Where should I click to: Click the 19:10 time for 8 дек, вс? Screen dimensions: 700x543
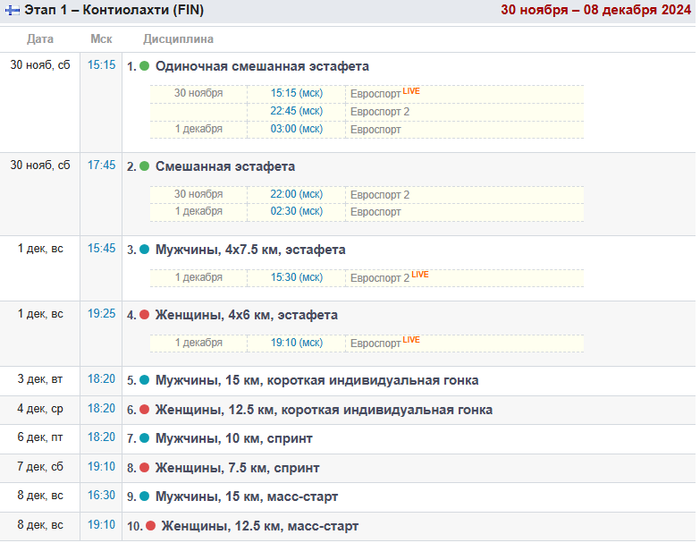(x=101, y=525)
